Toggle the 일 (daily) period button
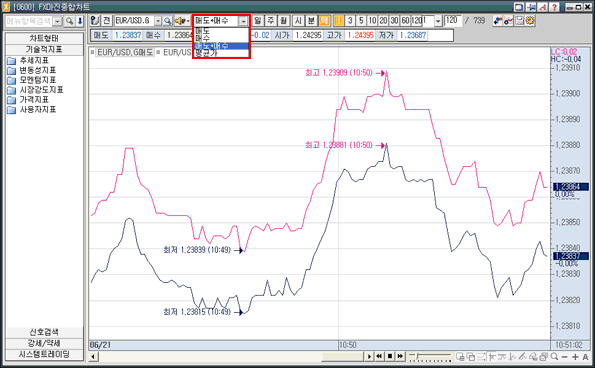Screen dimensions: 595x368 coord(258,20)
